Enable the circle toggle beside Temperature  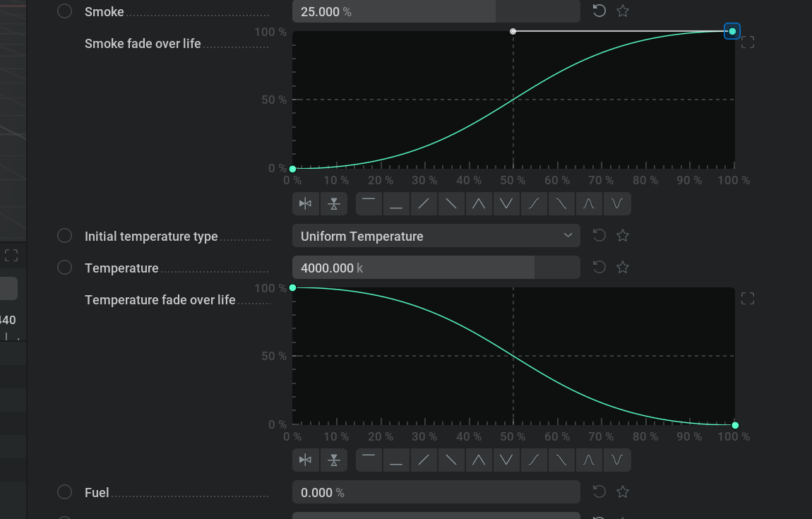[x=64, y=268]
